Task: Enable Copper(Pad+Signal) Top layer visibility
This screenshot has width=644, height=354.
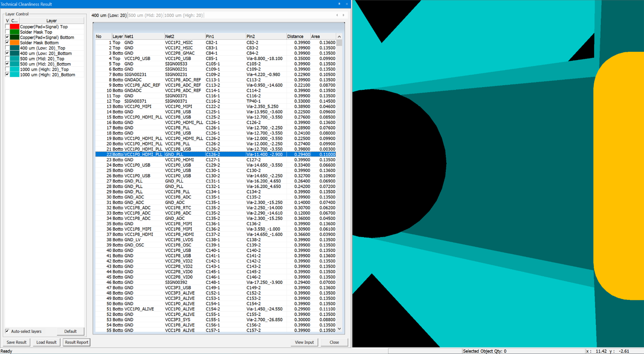Action: pyautogui.click(x=7, y=27)
